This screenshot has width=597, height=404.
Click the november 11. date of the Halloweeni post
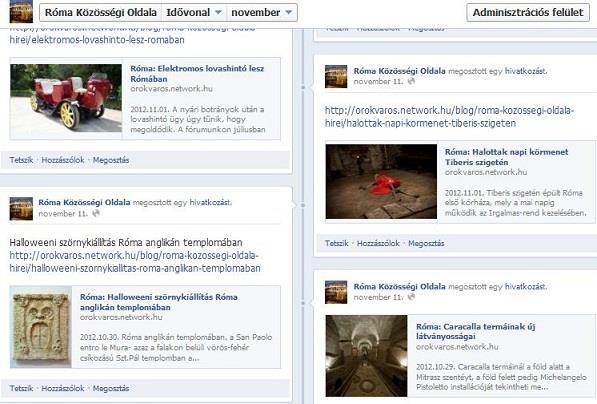coord(63,214)
